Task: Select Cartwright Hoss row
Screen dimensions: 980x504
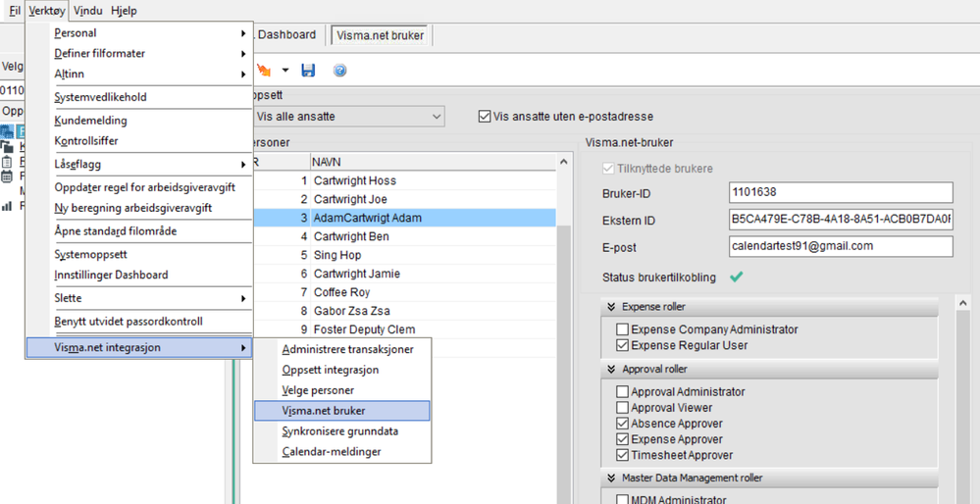Action: (403, 180)
